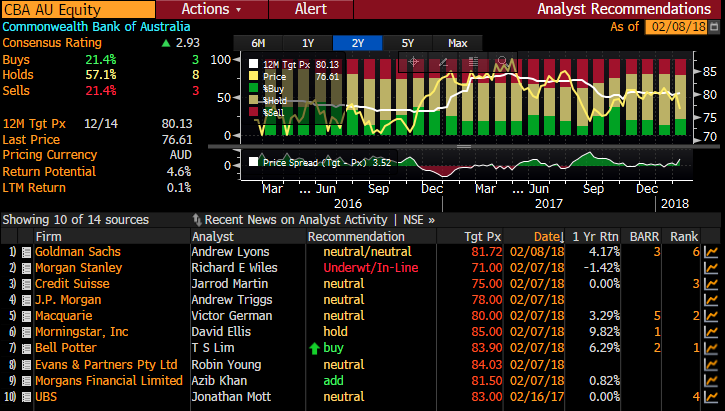Open Evans & Partners report document icon

pos(26,365)
